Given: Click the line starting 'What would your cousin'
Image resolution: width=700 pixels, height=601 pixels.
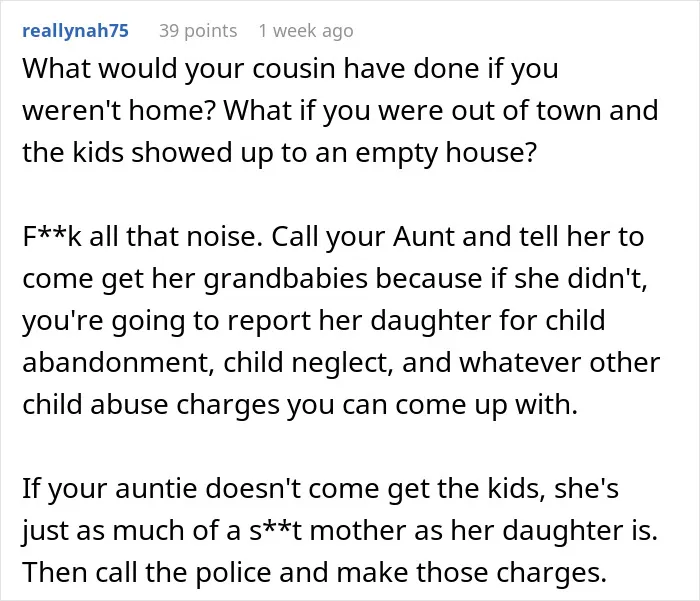Looking at the screenshot, I should point(290,69).
